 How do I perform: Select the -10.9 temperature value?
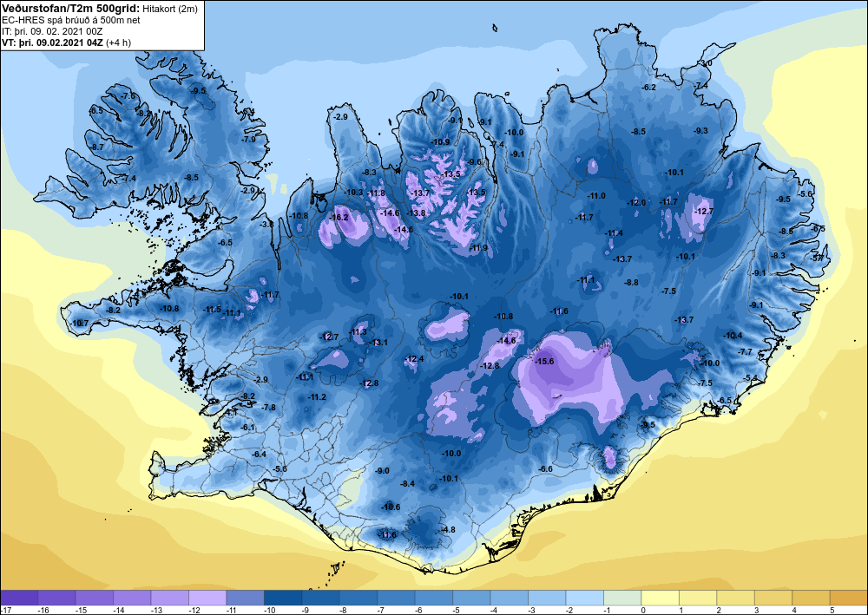tap(441, 142)
